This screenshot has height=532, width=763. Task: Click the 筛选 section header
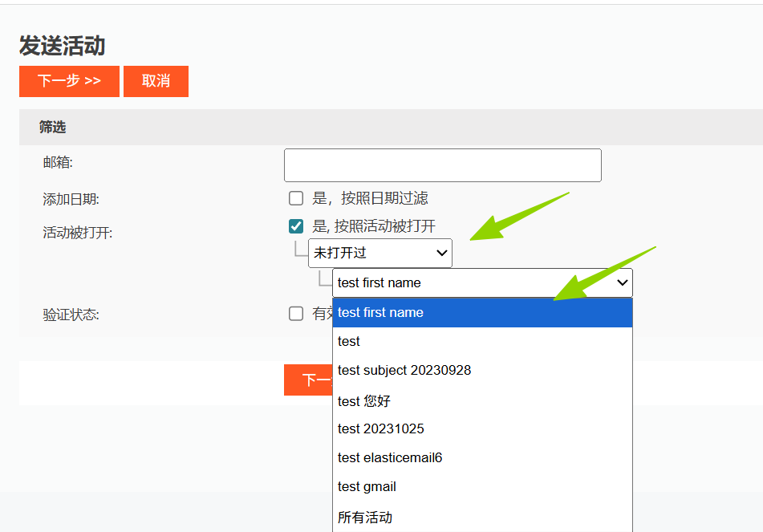coord(53,127)
